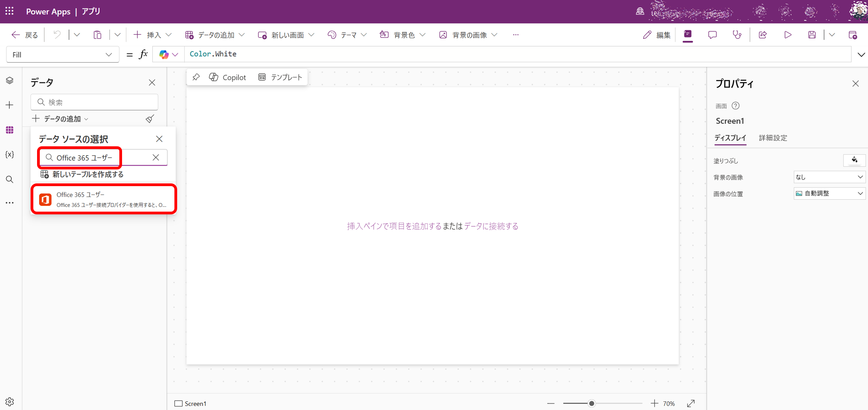Image resolution: width=868 pixels, height=410 pixels.
Task: Select the Office 365 ユーザー connector
Action: (104, 199)
